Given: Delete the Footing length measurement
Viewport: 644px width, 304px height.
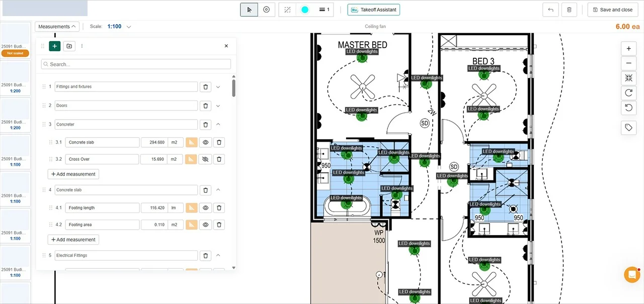Looking at the screenshot, I should coord(219,208).
